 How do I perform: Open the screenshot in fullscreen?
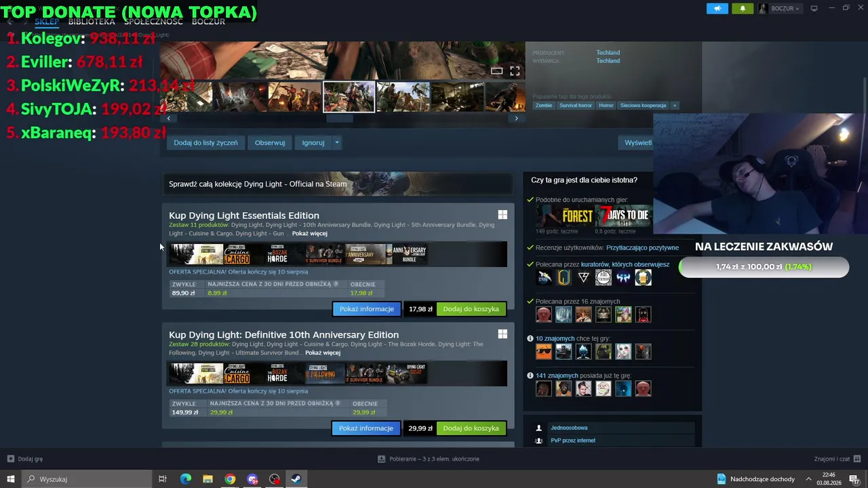[x=515, y=70]
